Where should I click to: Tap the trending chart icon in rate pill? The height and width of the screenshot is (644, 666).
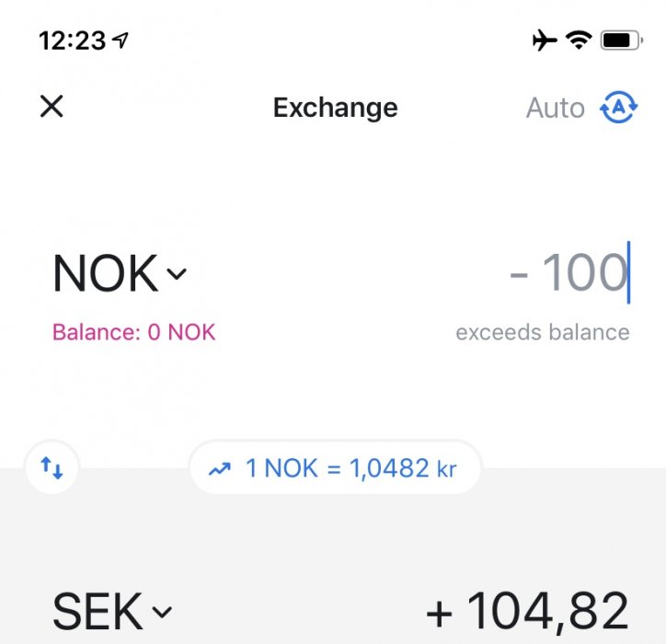219,469
